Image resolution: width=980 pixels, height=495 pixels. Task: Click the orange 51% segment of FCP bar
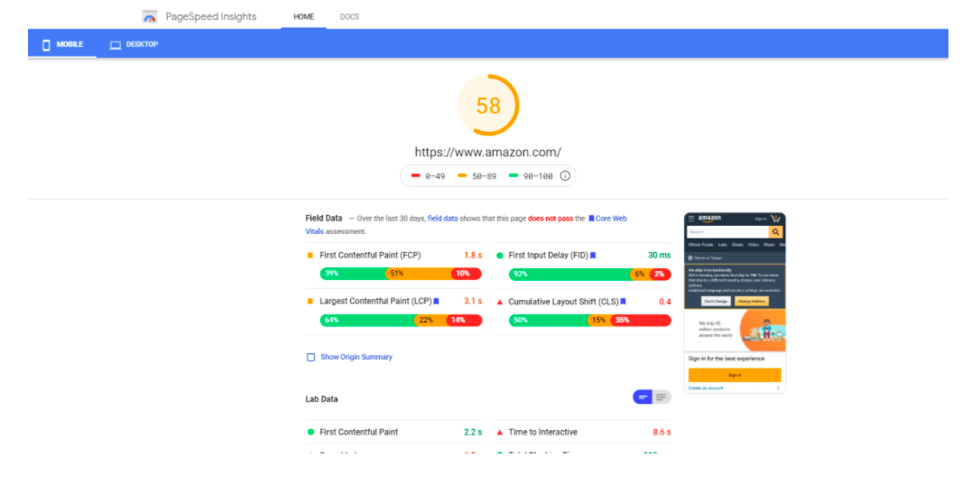(x=419, y=274)
